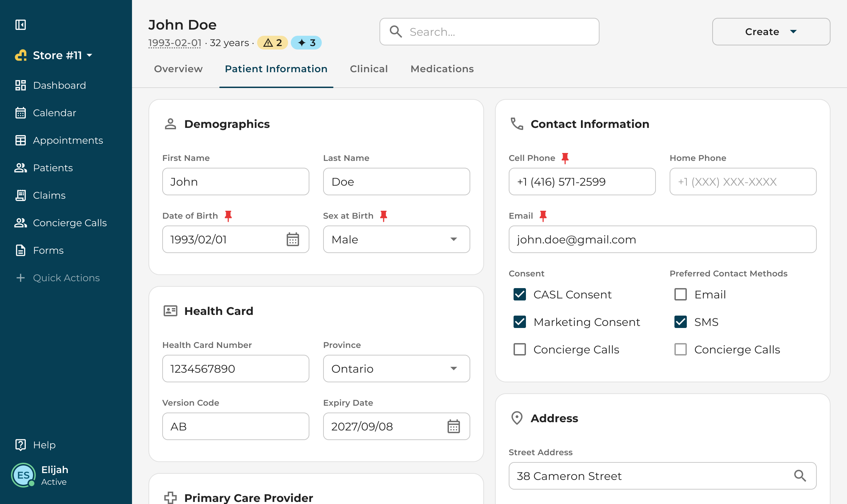Click the Health Card Number field
Viewport: 847px width, 504px height.
235,369
